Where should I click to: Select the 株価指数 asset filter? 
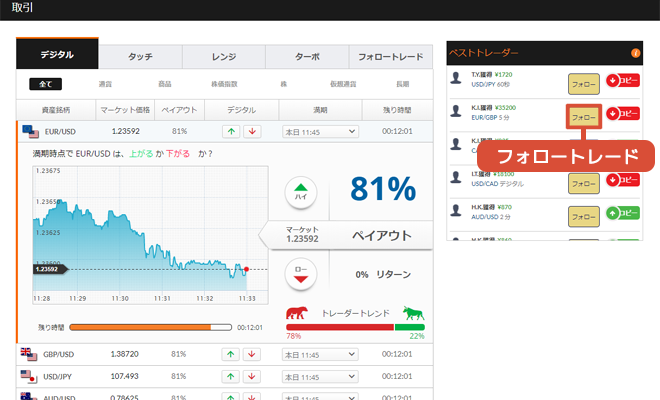pos(224,84)
